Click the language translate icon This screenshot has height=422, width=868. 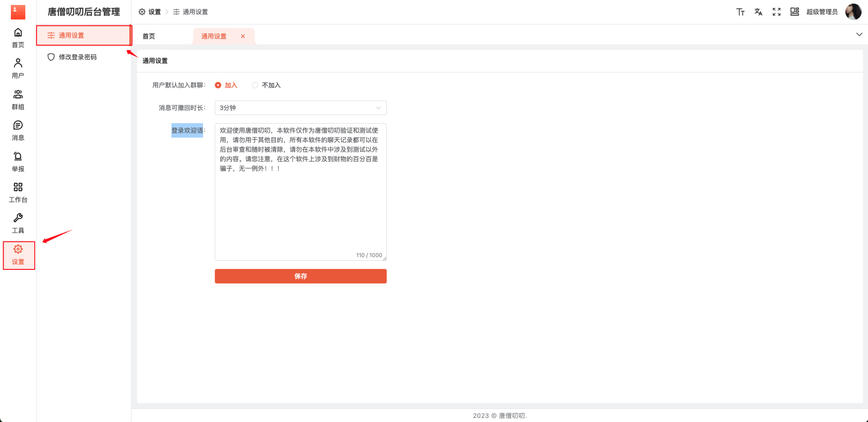click(x=759, y=12)
